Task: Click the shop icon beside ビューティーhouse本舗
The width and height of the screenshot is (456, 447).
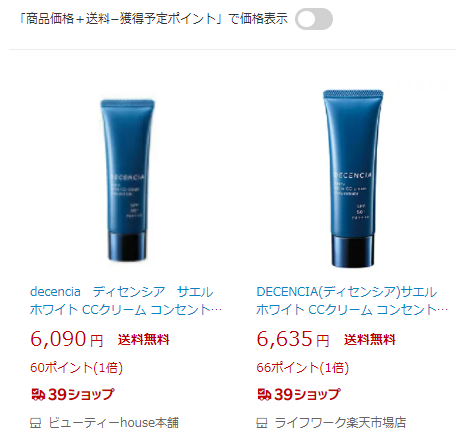Action: (36, 423)
